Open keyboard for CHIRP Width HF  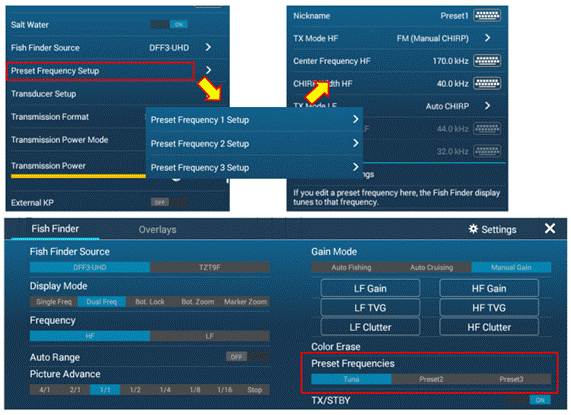(487, 83)
